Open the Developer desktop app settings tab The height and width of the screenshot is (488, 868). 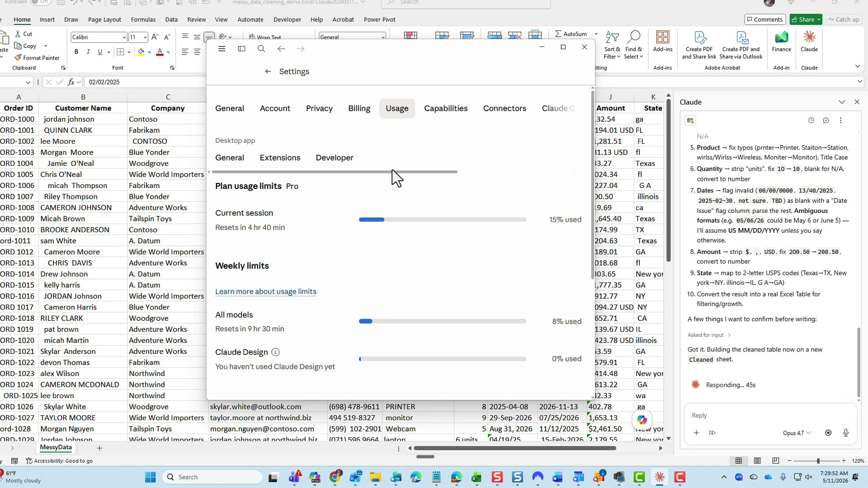pos(335,158)
